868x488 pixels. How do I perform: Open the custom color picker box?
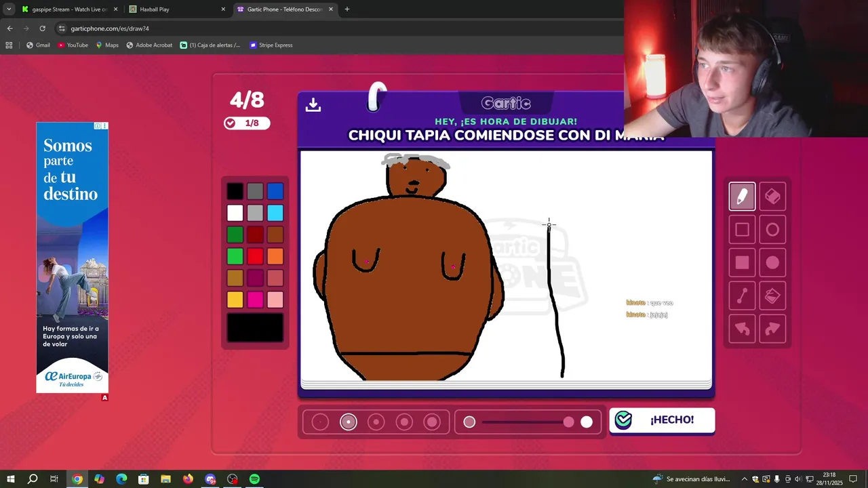click(255, 328)
